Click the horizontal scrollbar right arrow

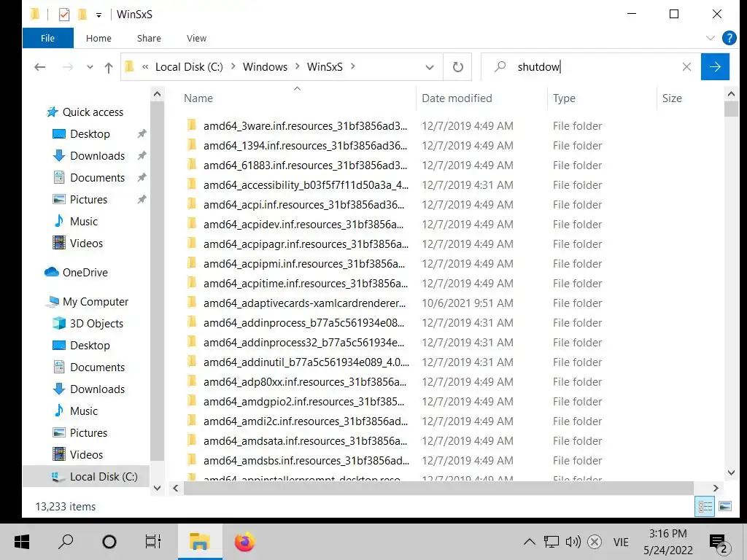click(715, 488)
